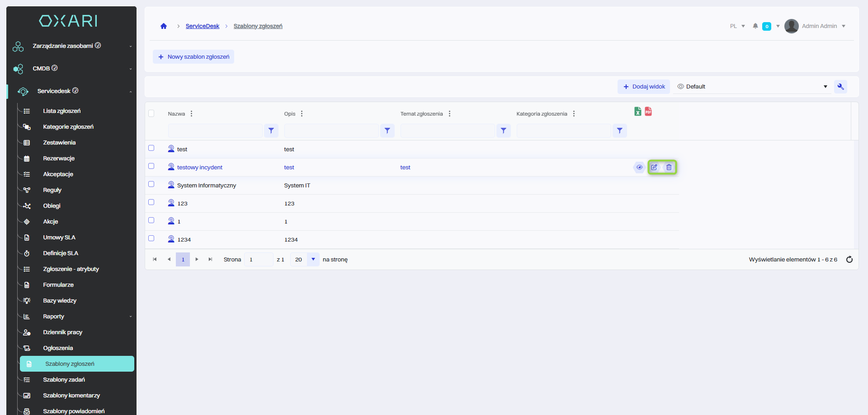Refresh the table with reload icon
The width and height of the screenshot is (868, 415).
coord(849,259)
